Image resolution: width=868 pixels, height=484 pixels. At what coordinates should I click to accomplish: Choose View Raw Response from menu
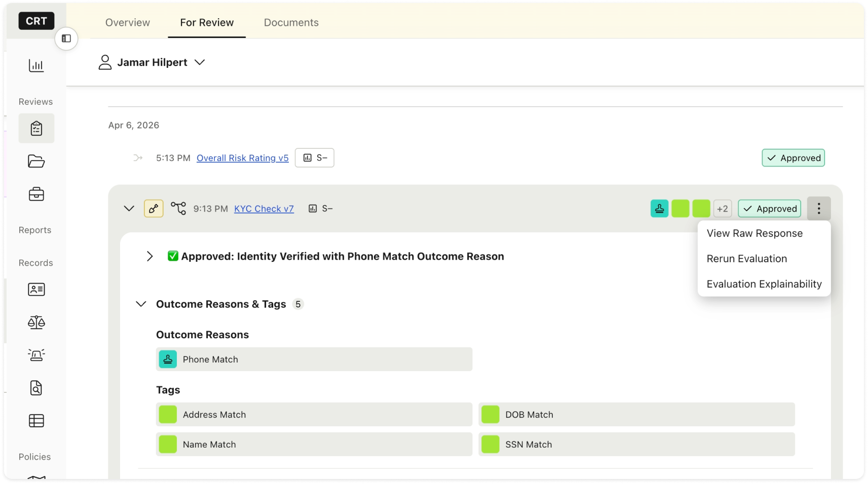(x=764, y=233)
